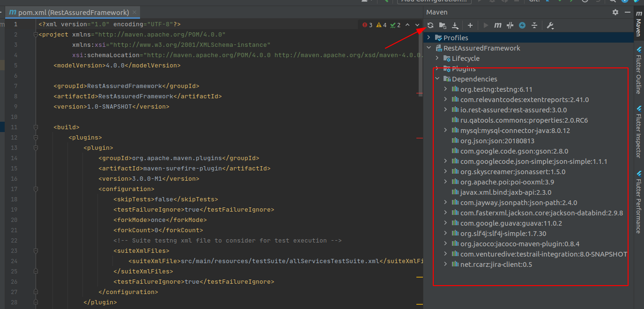Expand the org.testng:testng:6.11 dependency
This screenshot has width=644, height=309.
coord(445,89)
